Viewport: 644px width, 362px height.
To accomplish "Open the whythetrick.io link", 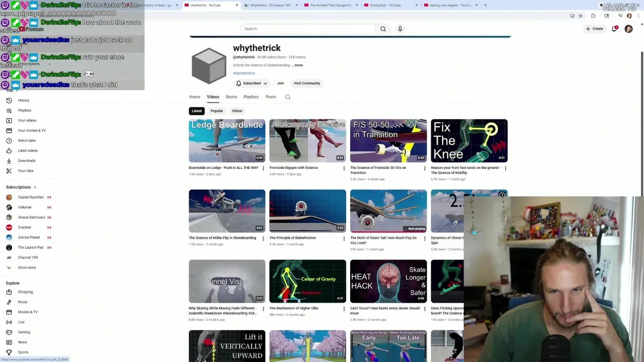I will 244,73.
